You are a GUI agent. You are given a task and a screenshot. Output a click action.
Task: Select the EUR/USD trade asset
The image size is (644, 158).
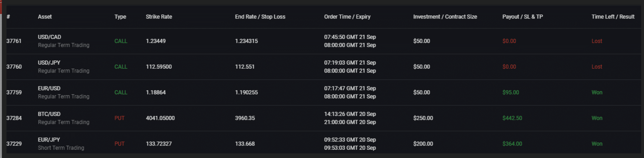(x=49, y=89)
